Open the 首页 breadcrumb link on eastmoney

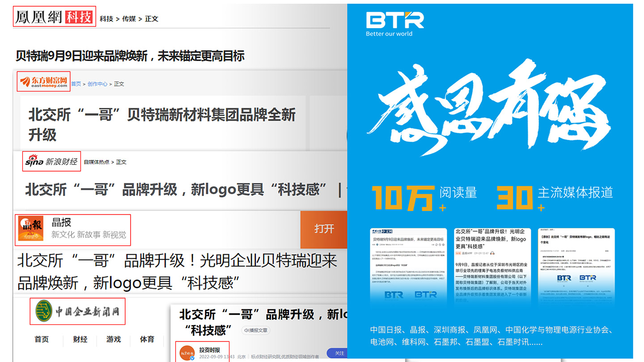point(76,84)
